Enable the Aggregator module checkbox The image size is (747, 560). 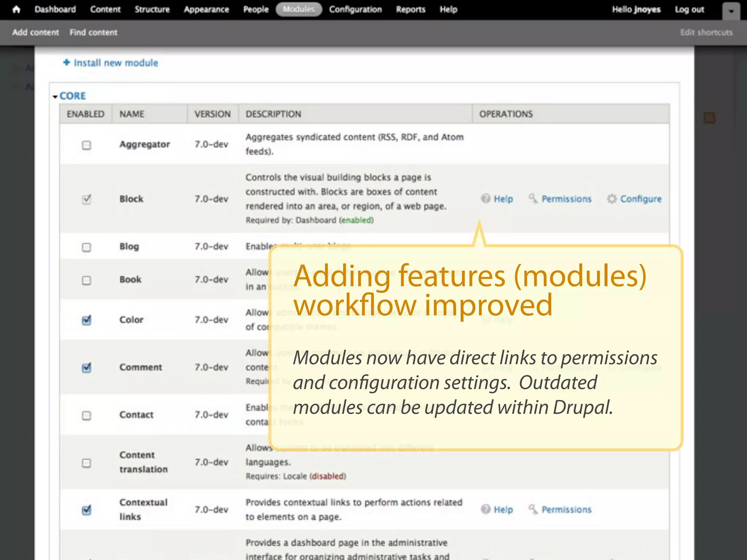coord(86,145)
